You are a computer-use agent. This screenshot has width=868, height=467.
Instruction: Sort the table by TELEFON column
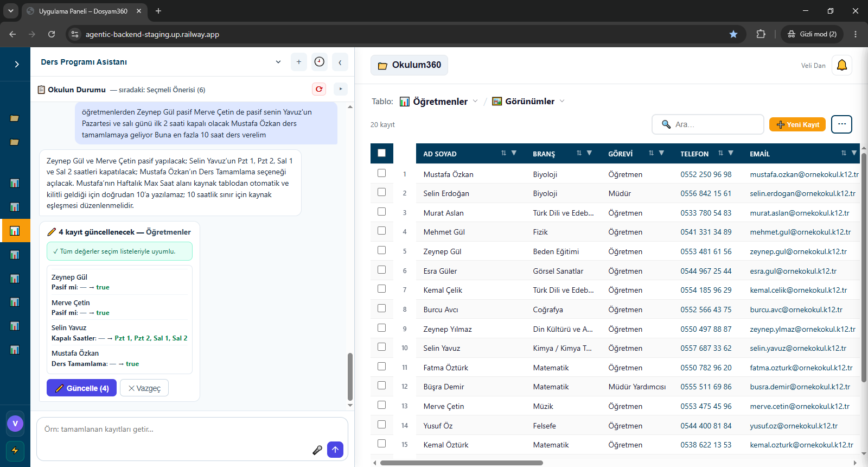tap(720, 153)
